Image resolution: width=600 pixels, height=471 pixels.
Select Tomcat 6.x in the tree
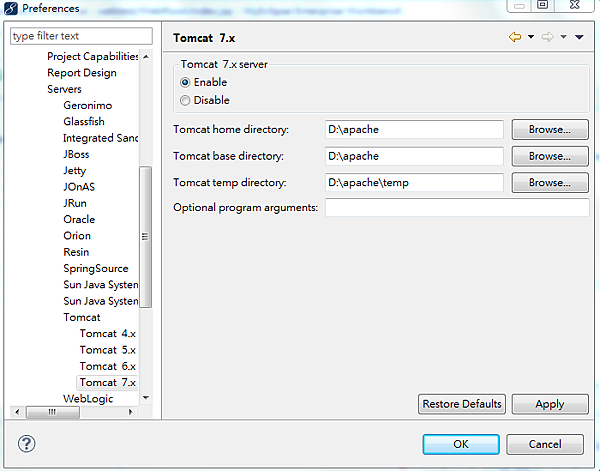pos(108,367)
